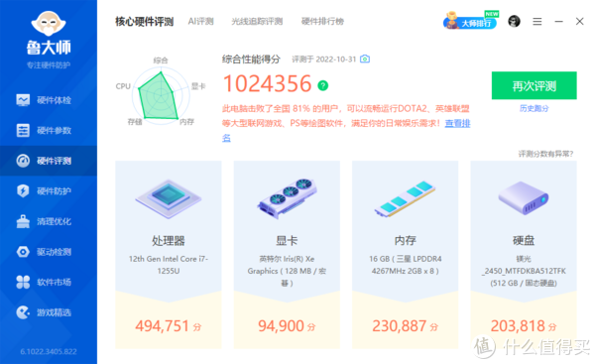Screen dimensions: 595x364
Task: Open 硬件参数 in the sidebar
Action: pyautogui.click(x=49, y=131)
